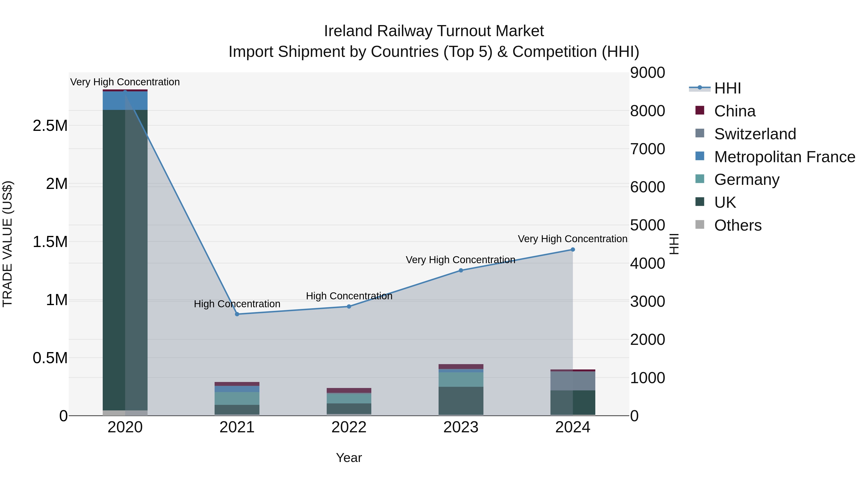Toggle China series in legend
868x488 pixels.
(725, 111)
